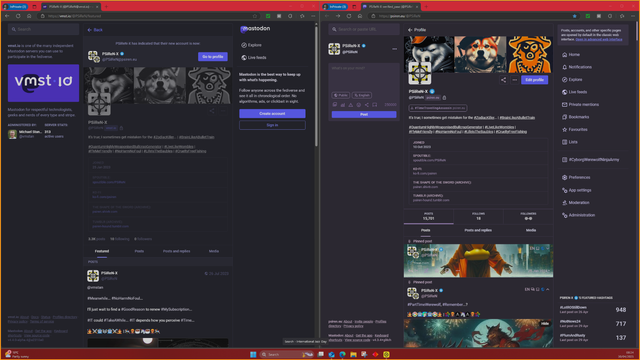Collapse the second pinned post using its chevron
The height and width of the screenshot is (360, 640).
(548, 289)
